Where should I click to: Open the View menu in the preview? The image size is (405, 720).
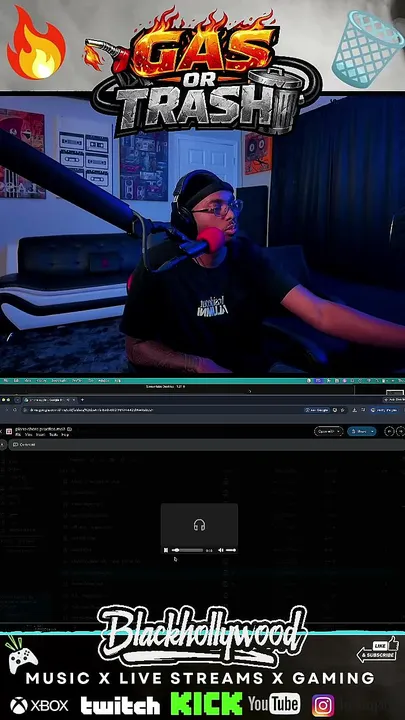pos(28,434)
